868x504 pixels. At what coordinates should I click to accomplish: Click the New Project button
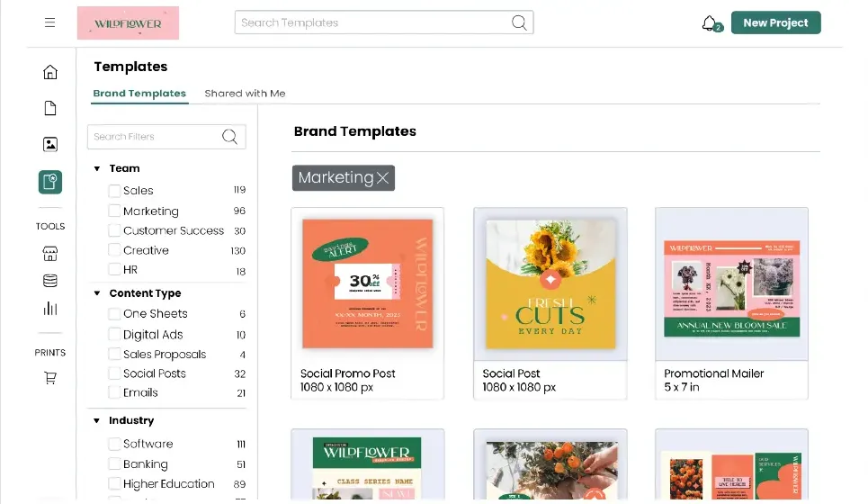775,23
